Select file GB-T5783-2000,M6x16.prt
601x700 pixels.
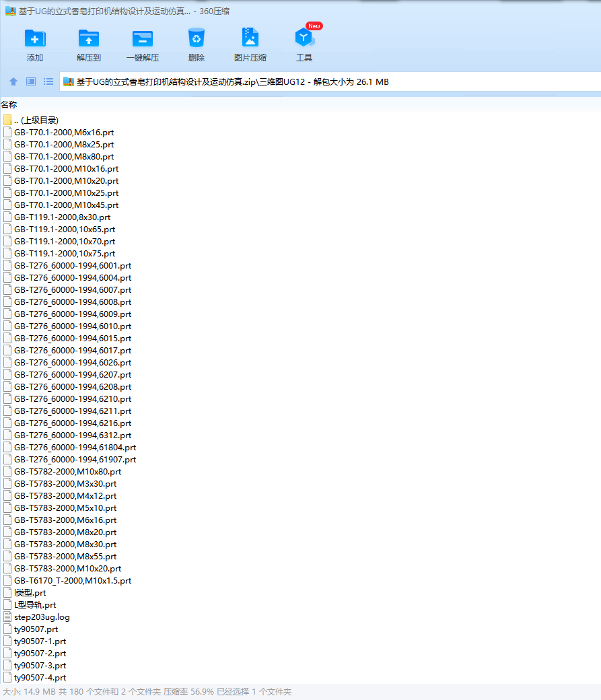pos(65,520)
